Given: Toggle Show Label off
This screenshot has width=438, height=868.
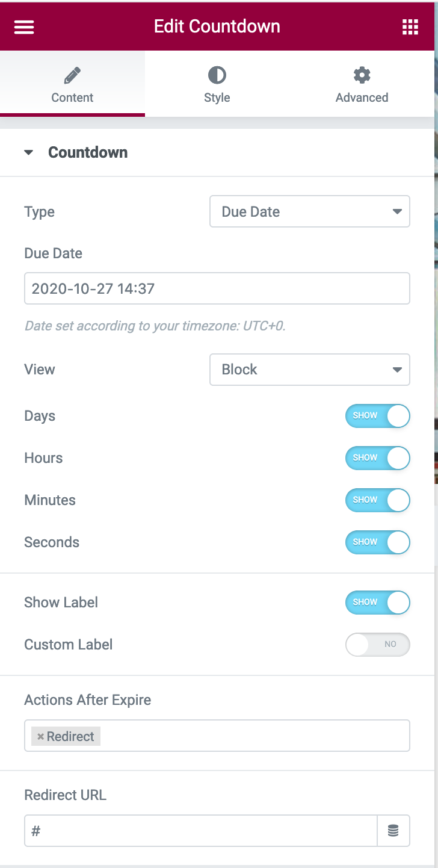Looking at the screenshot, I should coord(377,603).
